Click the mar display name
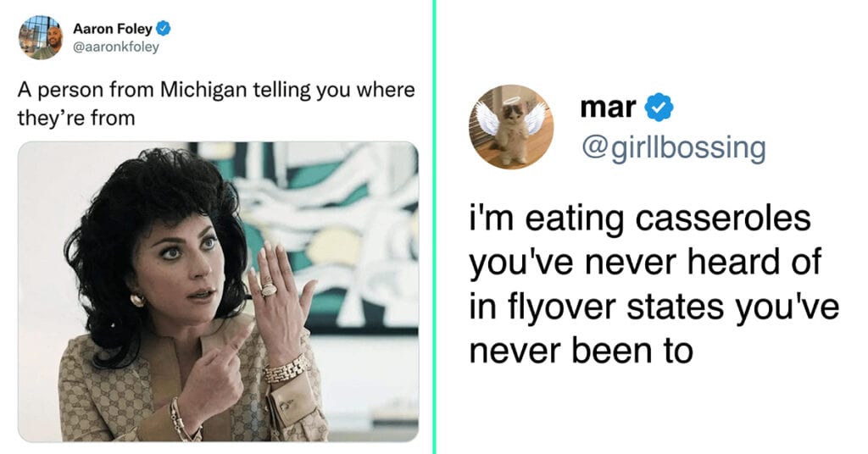Image resolution: width=868 pixels, height=454 pixels. pos(608,108)
